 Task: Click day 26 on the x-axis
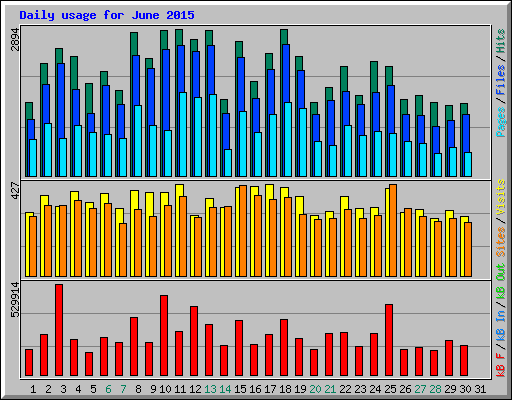click(x=405, y=389)
